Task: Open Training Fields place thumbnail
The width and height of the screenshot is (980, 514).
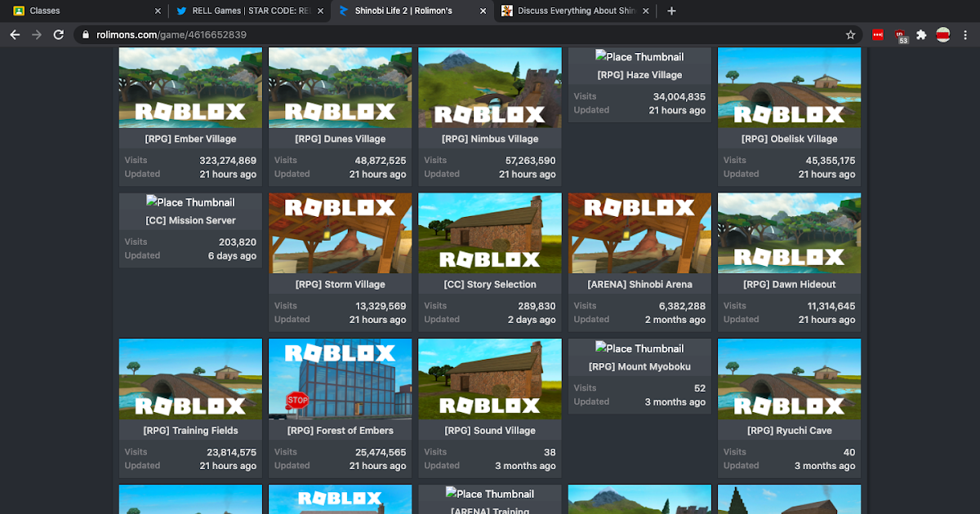Action: [x=190, y=379]
